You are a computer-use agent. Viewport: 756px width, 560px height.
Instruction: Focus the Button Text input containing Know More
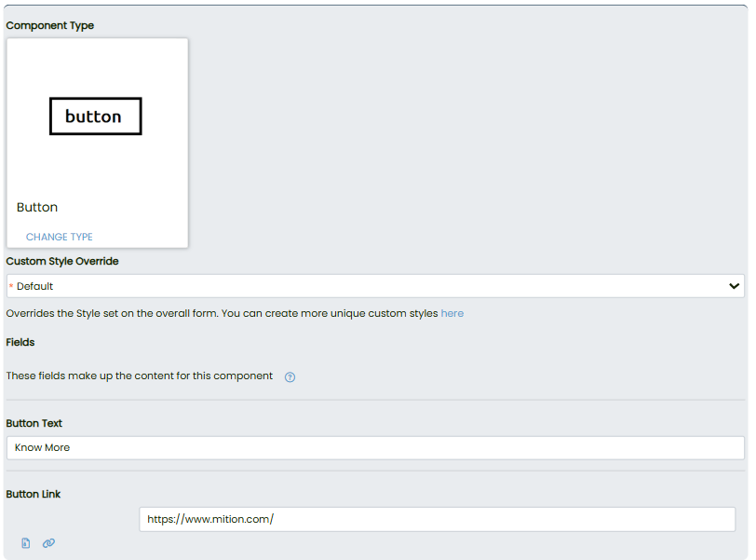[375, 447]
